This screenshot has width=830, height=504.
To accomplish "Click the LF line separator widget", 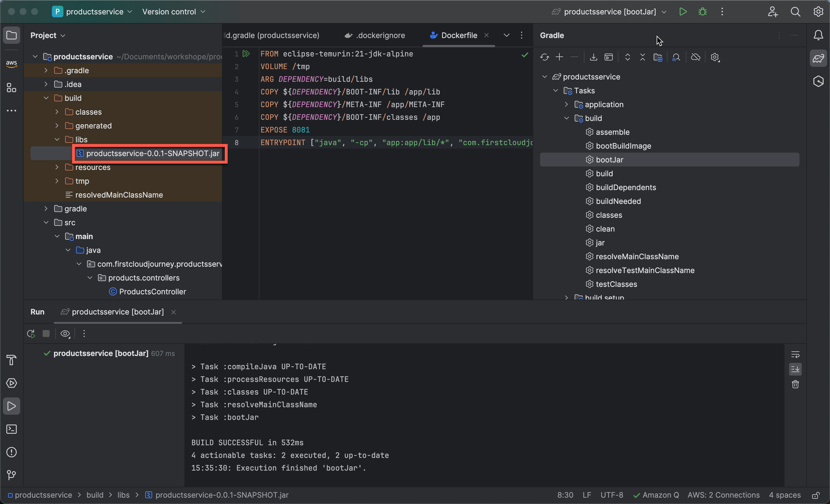I will coord(587,495).
